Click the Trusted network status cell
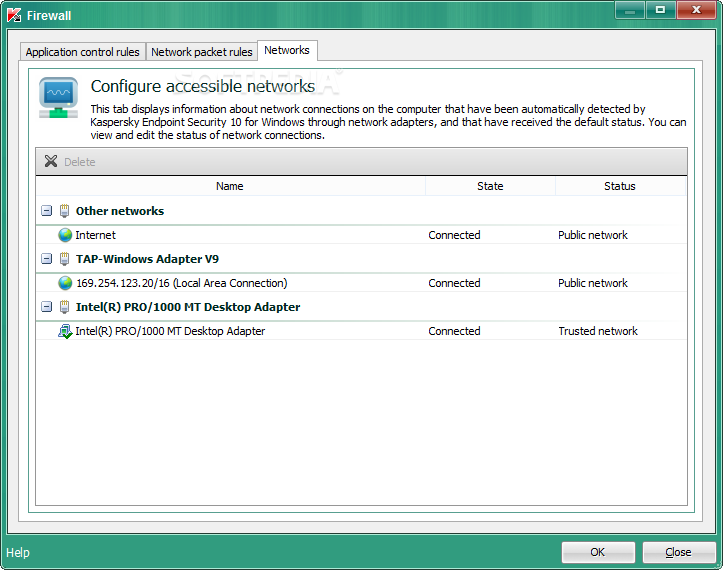 598,331
